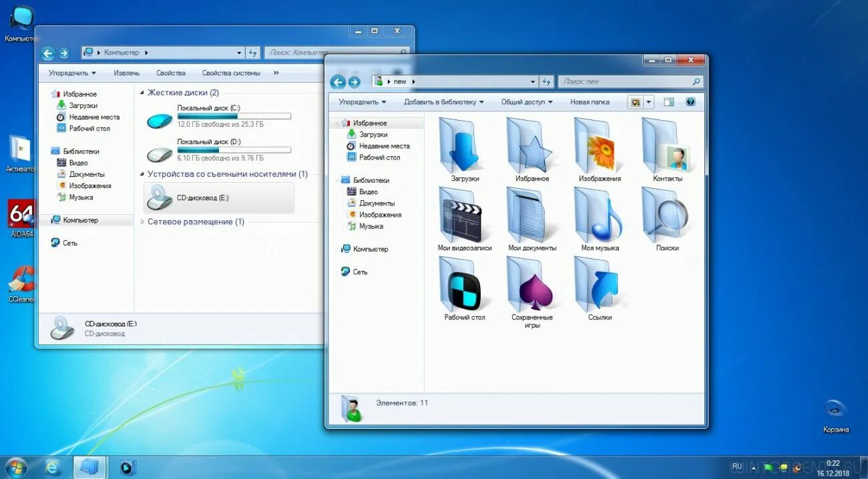Click the help icon in new window
868x479 pixels.
click(x=690, y=102)
